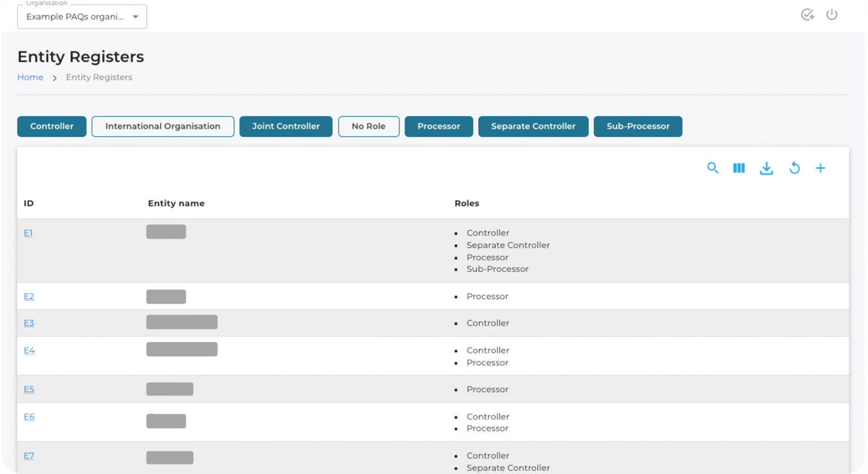Navigate to Home via the breadcrumb
Screen dimensions: 868x474
coord(30,77)
